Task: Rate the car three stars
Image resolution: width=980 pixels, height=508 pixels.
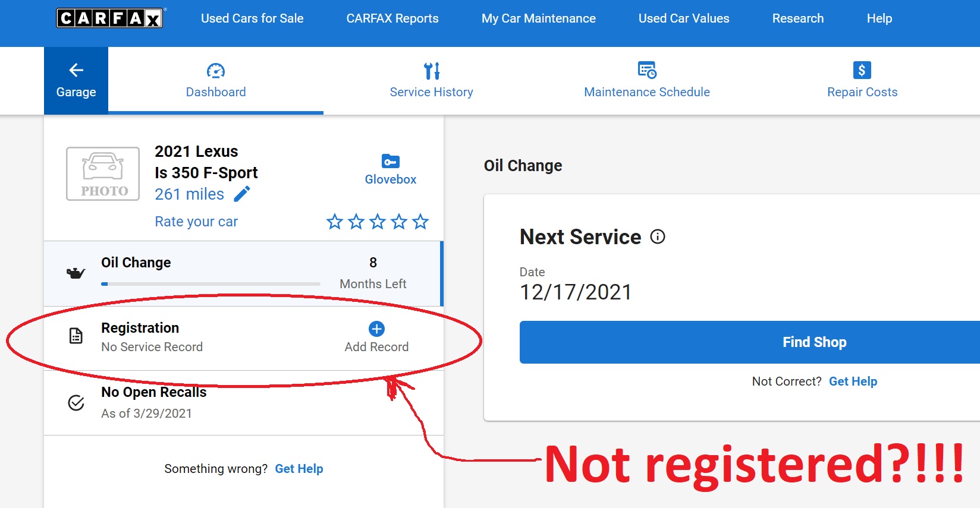Action: pyautogui.click(x=378, y=222)
